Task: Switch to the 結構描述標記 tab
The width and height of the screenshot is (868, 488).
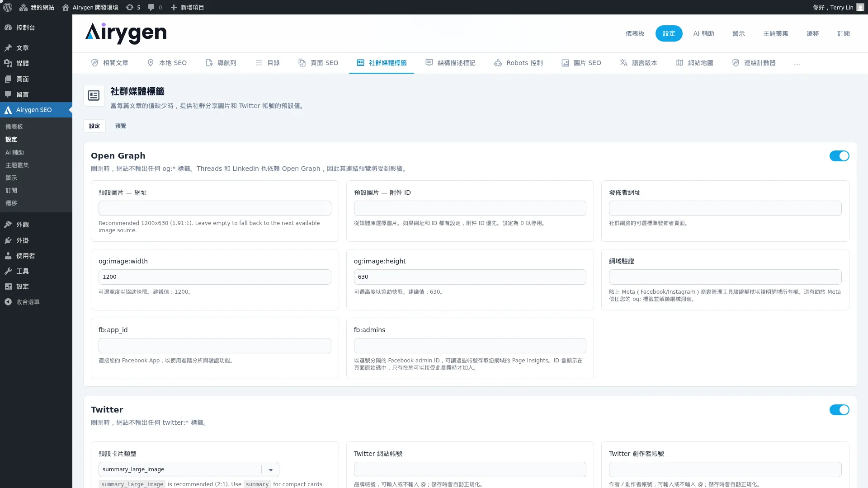Action: click(450, 63)
